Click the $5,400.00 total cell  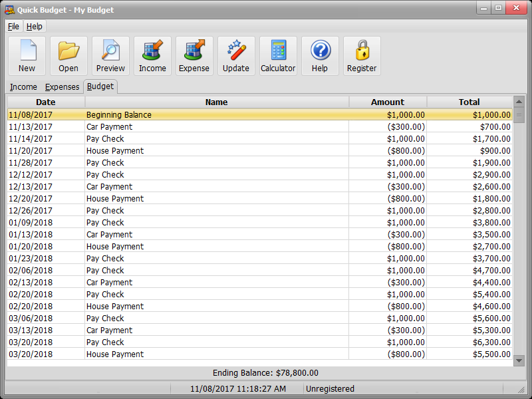[x=469, y=294]
